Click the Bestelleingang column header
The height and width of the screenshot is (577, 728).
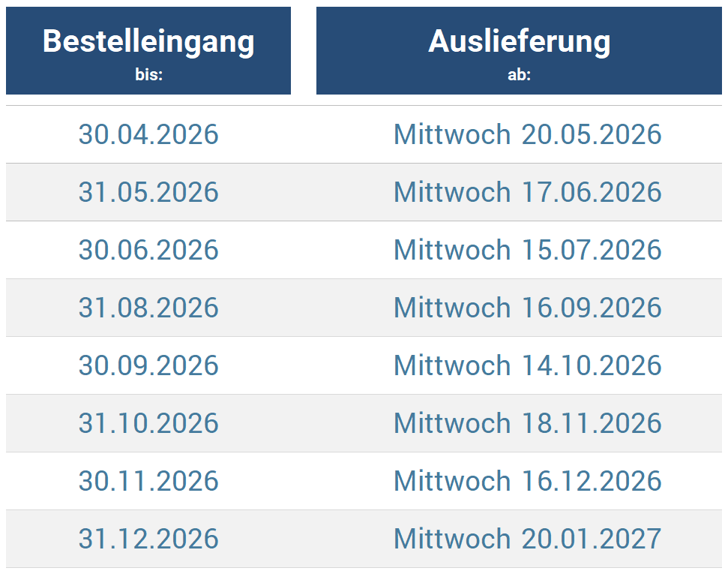[148, 41]
